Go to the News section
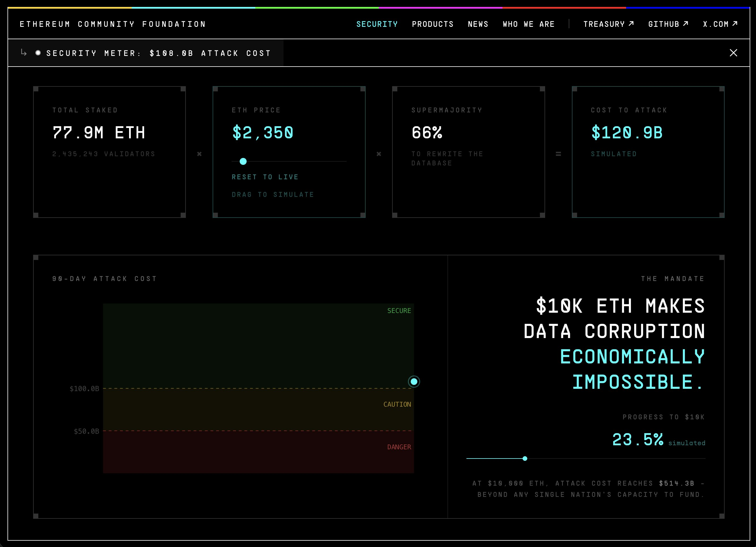Image resolution: width=756 pixels, height=547 pixels. click(478, 24)
